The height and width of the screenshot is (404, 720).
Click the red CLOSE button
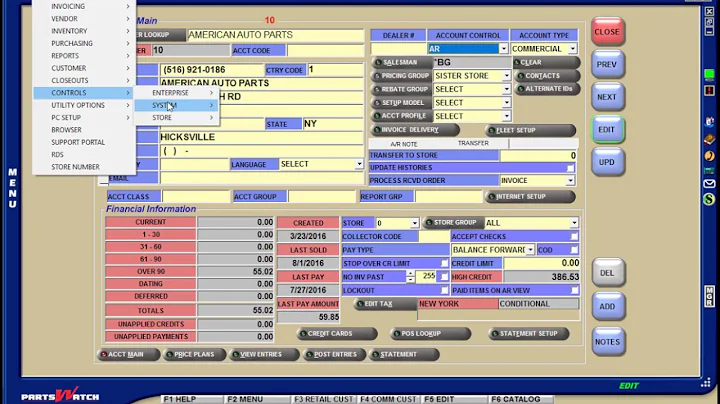click(607, 32)
